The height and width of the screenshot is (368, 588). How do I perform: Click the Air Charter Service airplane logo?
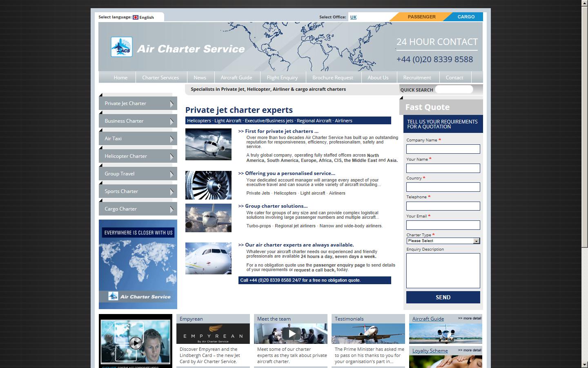[121, 47]
